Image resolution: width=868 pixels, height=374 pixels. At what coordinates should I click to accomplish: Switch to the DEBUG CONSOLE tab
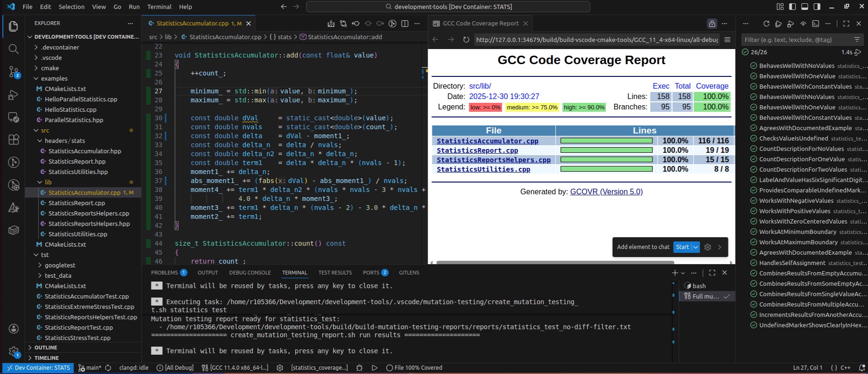250,273
